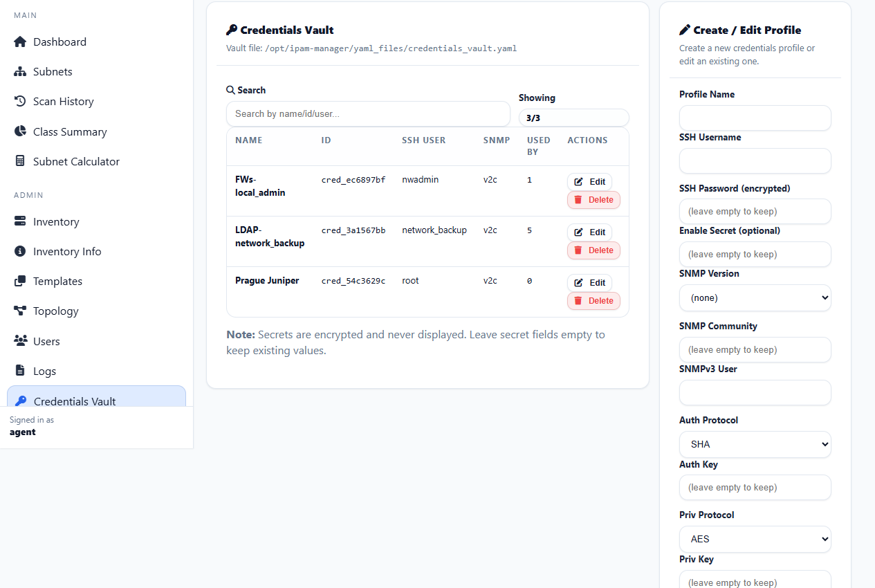Open the Inventory admin page
The height and width of the screenshot is (588, 875).
(x=96, y=221)
